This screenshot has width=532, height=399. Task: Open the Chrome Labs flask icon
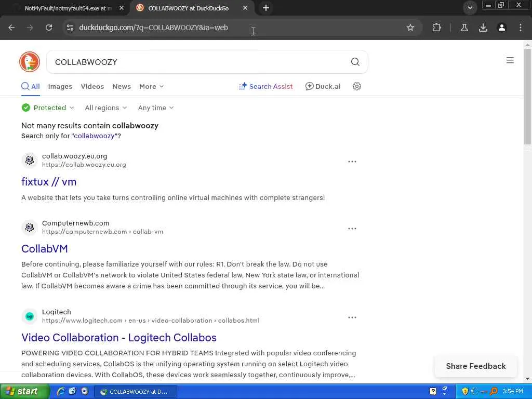click(x=464, y=28)
